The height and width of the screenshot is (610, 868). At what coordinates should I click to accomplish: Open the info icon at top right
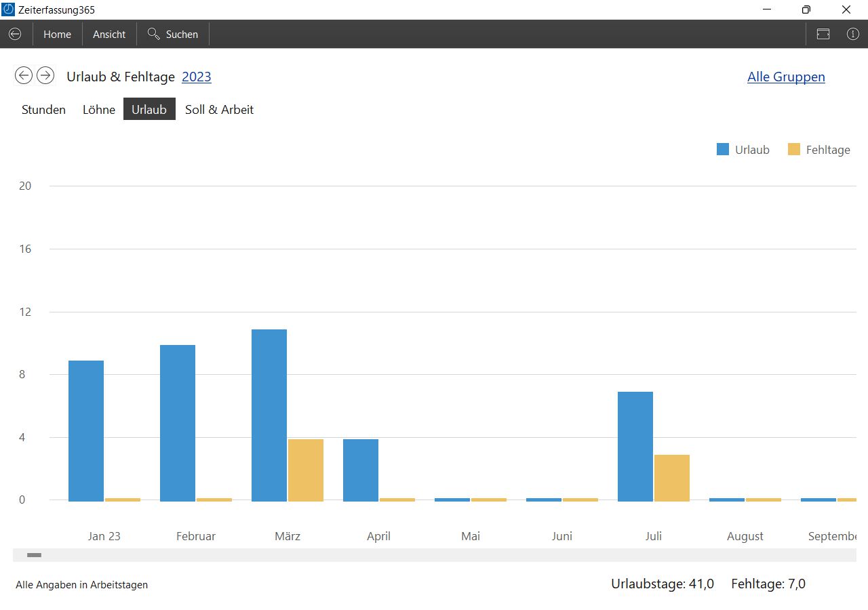852,34
